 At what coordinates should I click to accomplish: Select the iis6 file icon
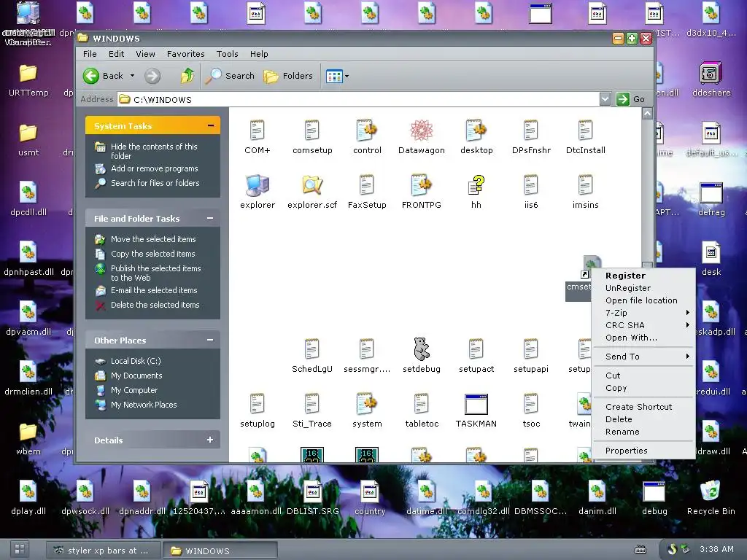click(531, 192)
